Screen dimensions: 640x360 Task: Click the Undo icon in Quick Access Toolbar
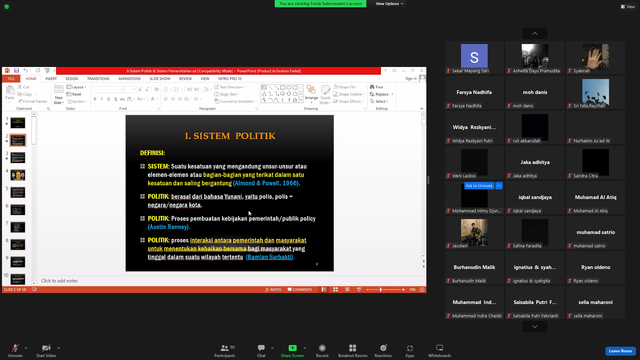(26, 71)
